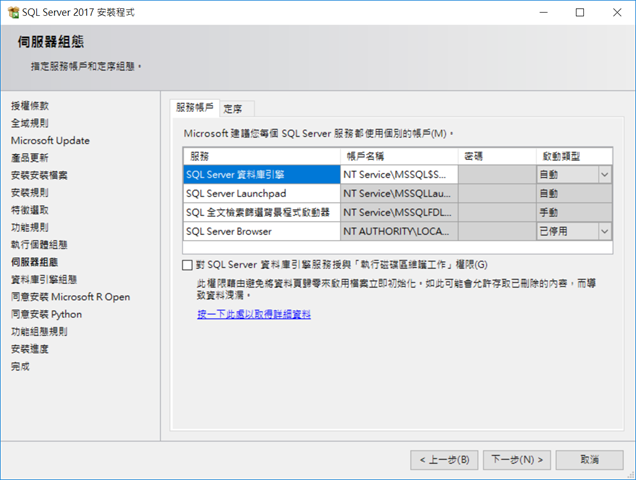Select the 授權條款 step in sidebar
The width and height of the screenshot is (636, 480).
pyautogui.click(x=30, y=106)
